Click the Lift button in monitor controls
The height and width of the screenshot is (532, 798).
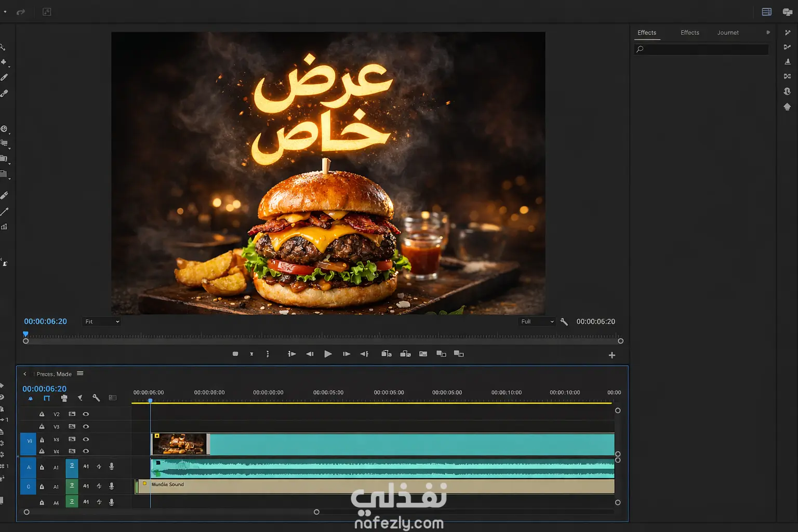click(386, 354)
